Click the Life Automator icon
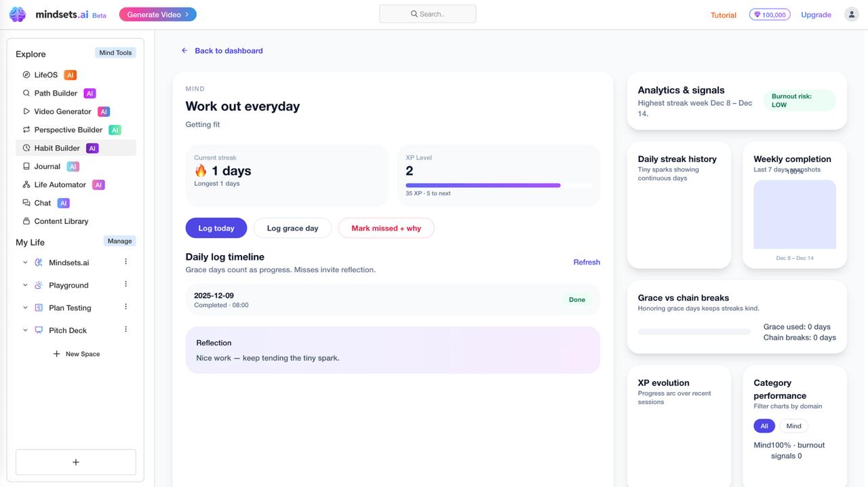This screenshot has width=868, height=487. [26, 184]
